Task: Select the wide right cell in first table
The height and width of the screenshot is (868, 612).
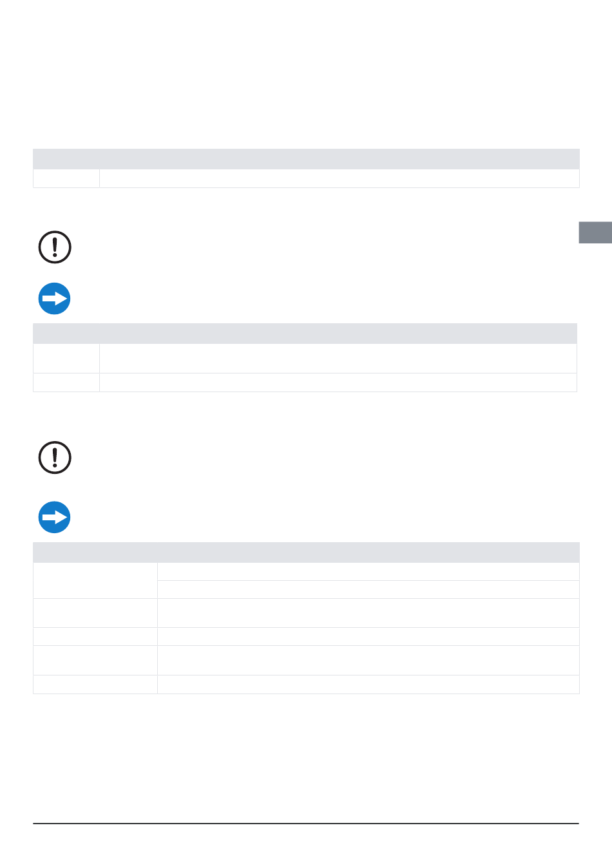Action: click(x=339, y=178)
